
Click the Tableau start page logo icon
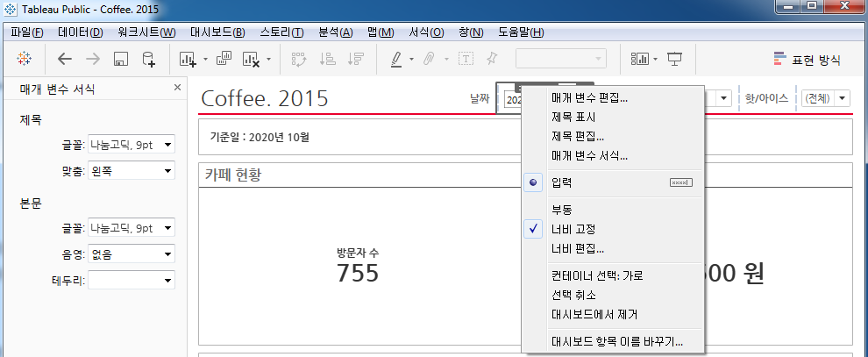tap(24, 59)
